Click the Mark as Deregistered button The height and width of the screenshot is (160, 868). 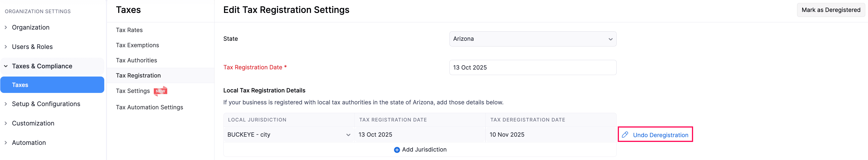point(831,10)
